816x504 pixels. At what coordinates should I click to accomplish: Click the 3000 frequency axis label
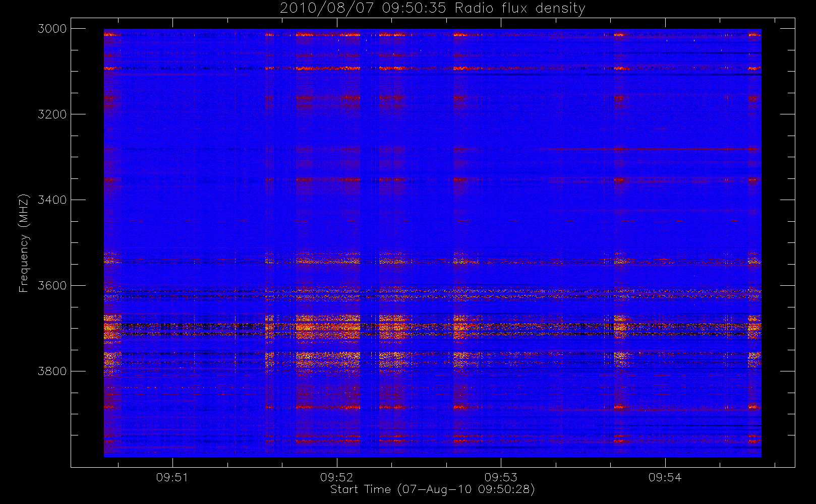(x=52, y=29)
